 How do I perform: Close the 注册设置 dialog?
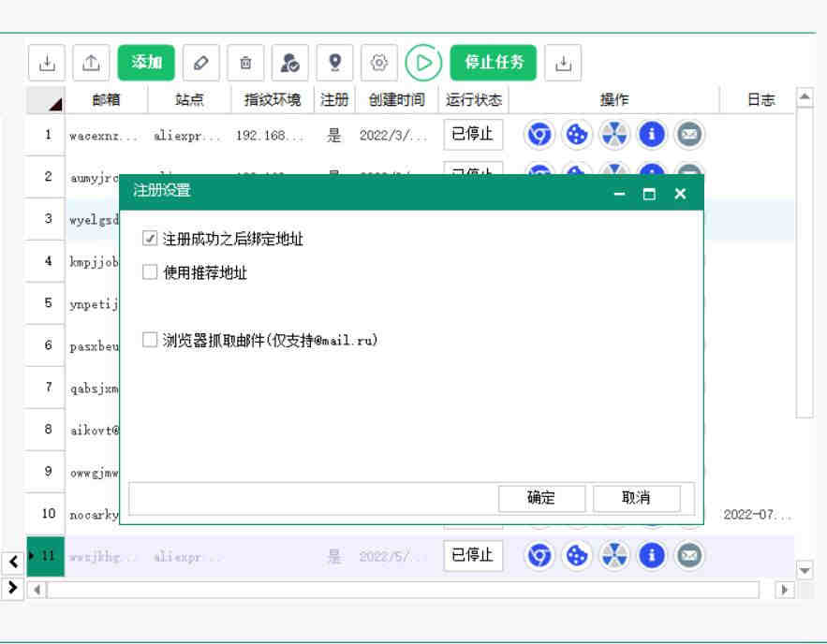tap(680, 194)
